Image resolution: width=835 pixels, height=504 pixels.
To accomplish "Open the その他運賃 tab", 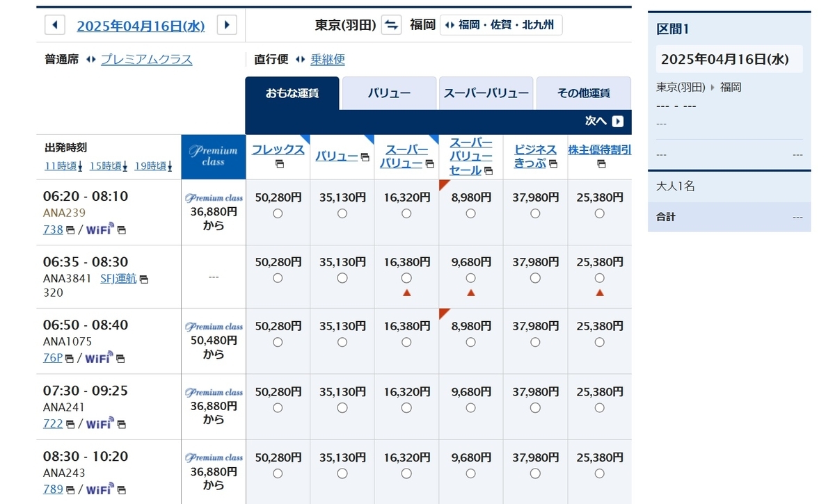I will point(583,93).
